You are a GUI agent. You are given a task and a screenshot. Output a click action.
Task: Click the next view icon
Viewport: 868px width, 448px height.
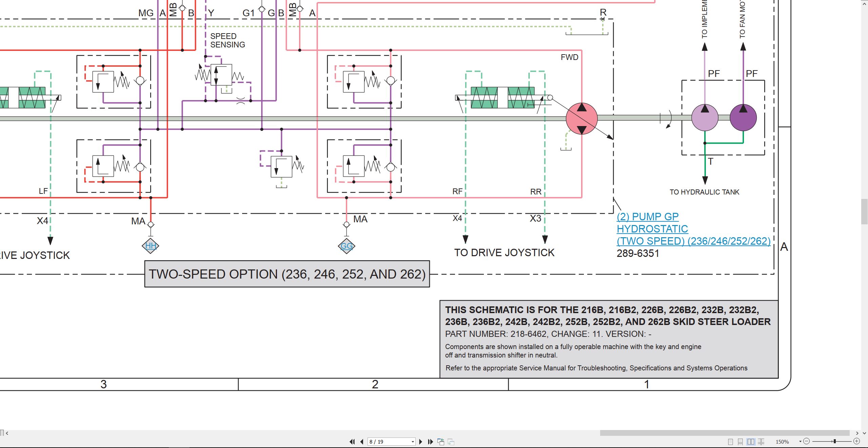(451, 442)
